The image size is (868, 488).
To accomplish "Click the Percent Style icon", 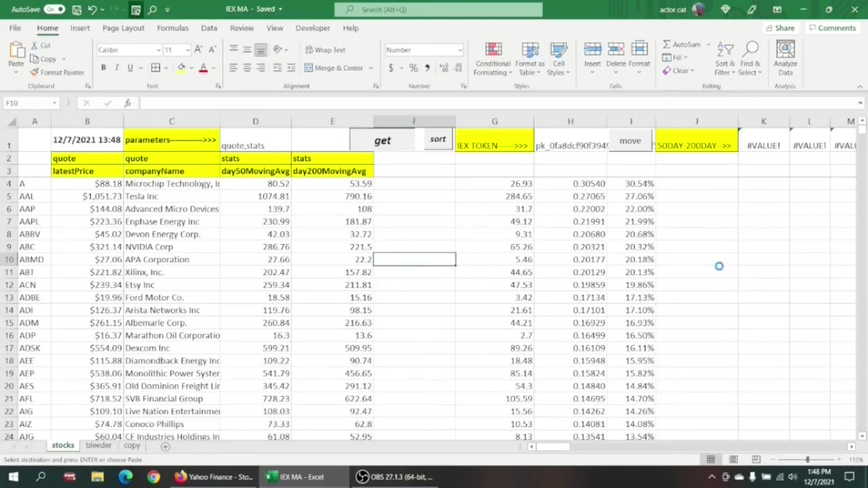I will (x=413, y=68).
